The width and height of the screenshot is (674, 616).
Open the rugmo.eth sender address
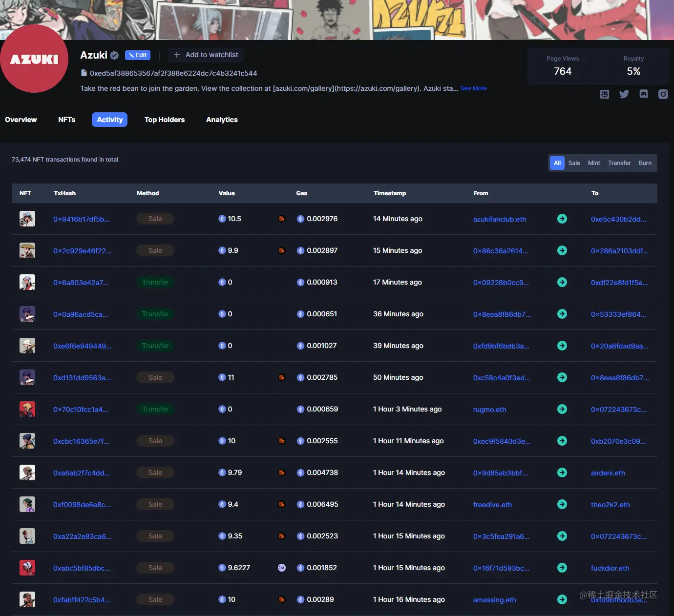click(x=490, y=410)
